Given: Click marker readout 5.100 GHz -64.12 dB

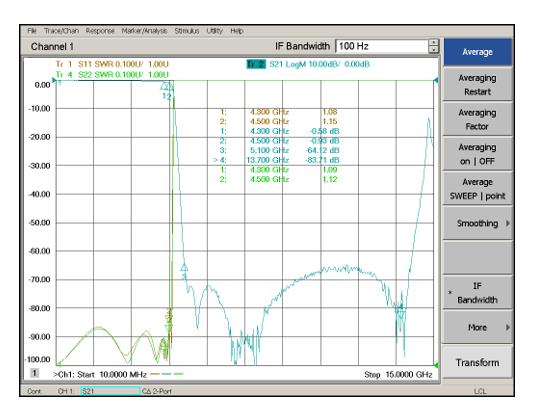Looking at the screenshot, I should (279, 151).
